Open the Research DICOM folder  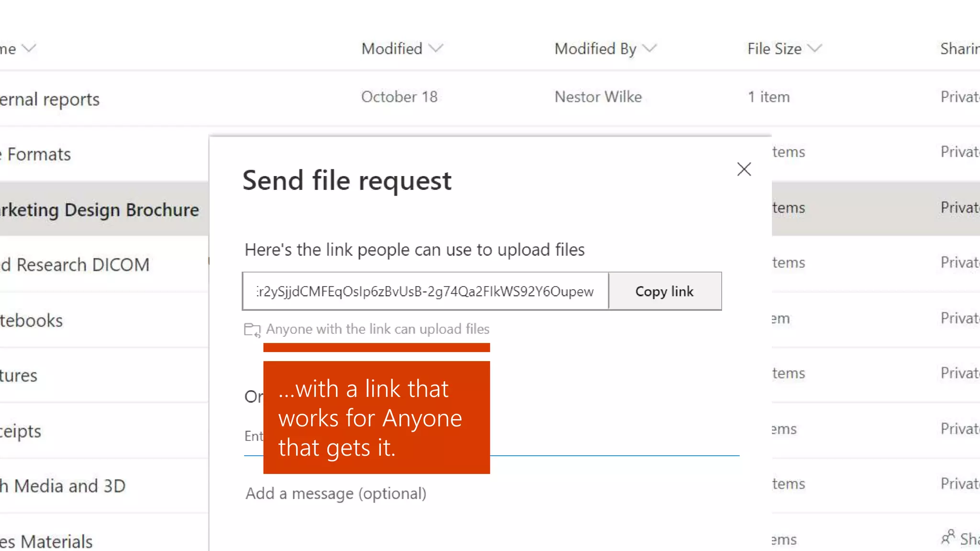coord(75,264)
